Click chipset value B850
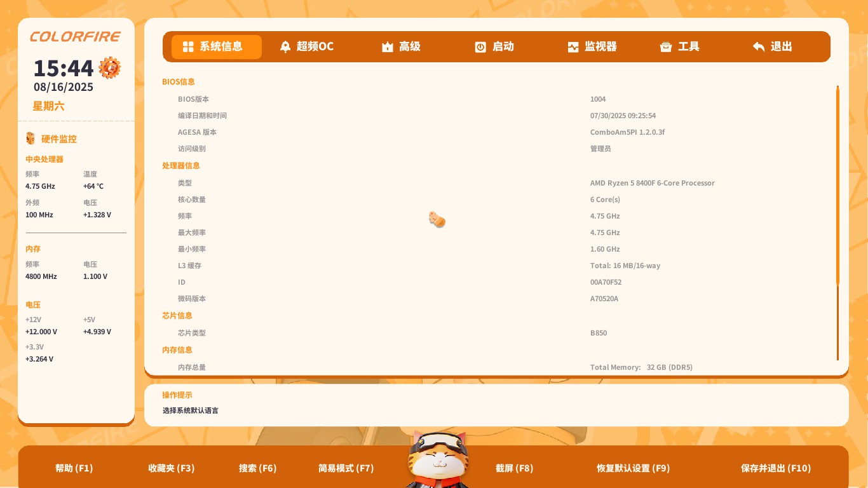868x488 pixels. click(x=599, y=333)
